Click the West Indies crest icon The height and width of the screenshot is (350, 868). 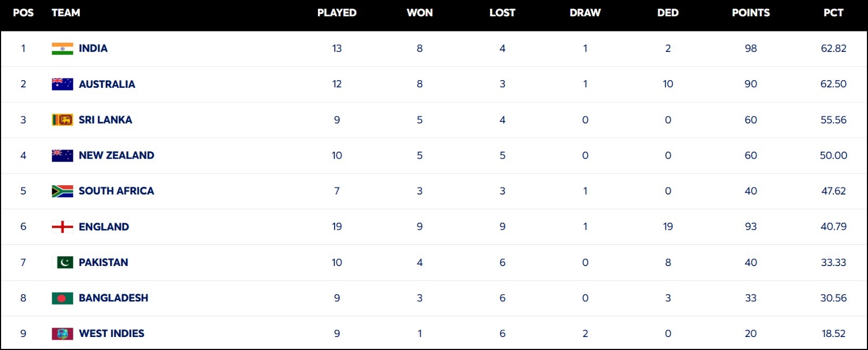[62, 334]
